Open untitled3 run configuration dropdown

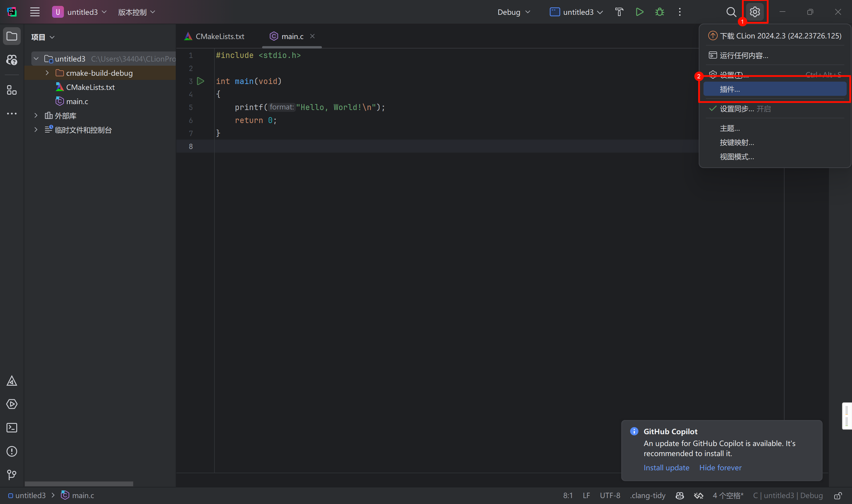[576, 12]
